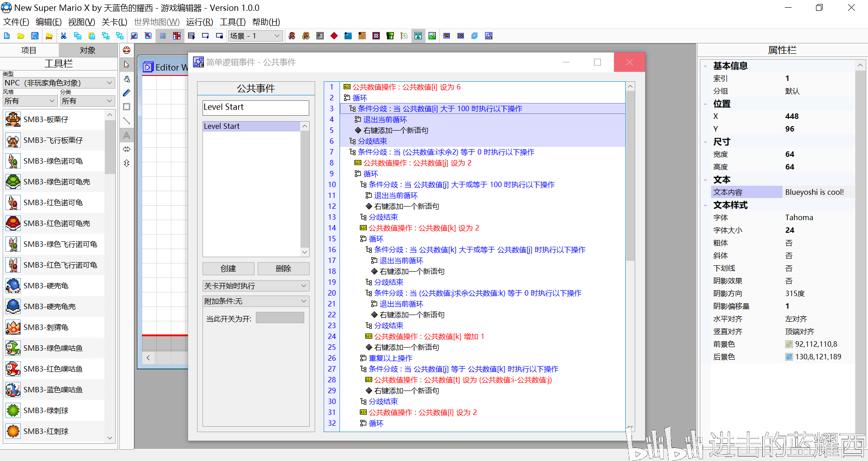Select the diagonal line draw tool
Screen dimensions: 868x461
(127, 121)
